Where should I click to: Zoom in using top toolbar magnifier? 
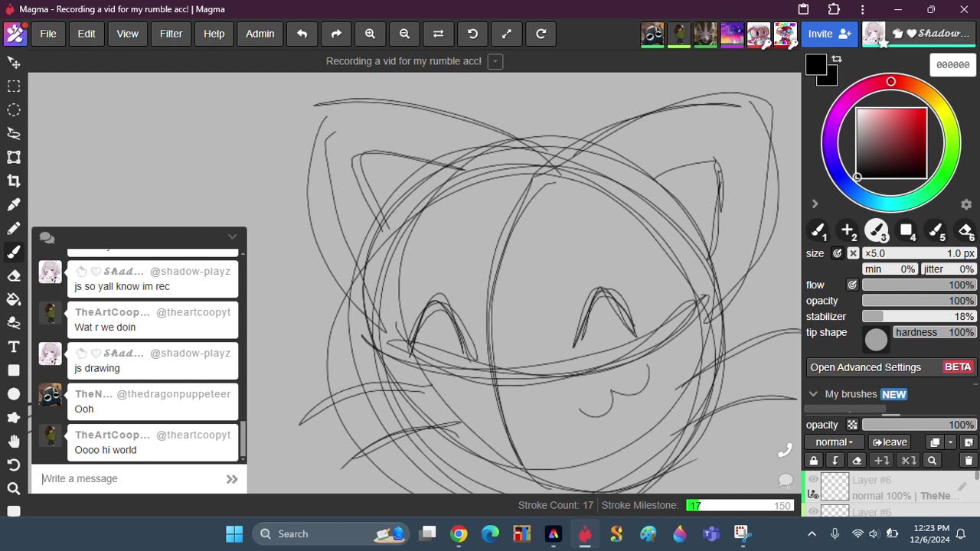pyautogui.click(x=370, y=34)
